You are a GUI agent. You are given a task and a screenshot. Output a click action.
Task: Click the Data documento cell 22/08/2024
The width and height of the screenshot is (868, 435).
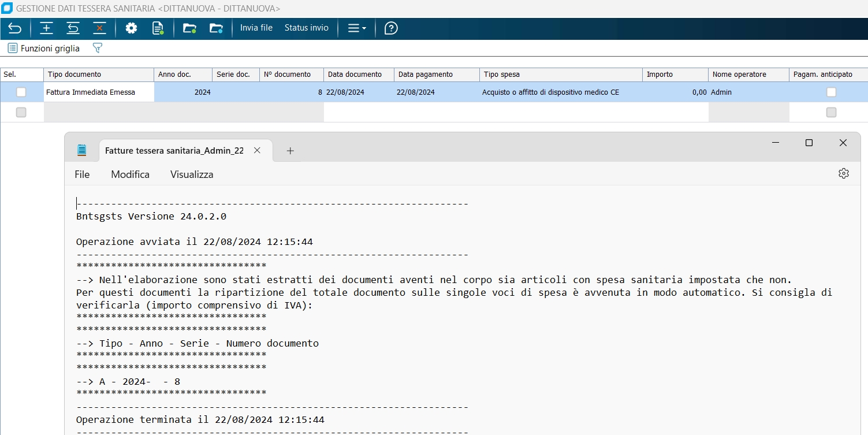point(359,92)
